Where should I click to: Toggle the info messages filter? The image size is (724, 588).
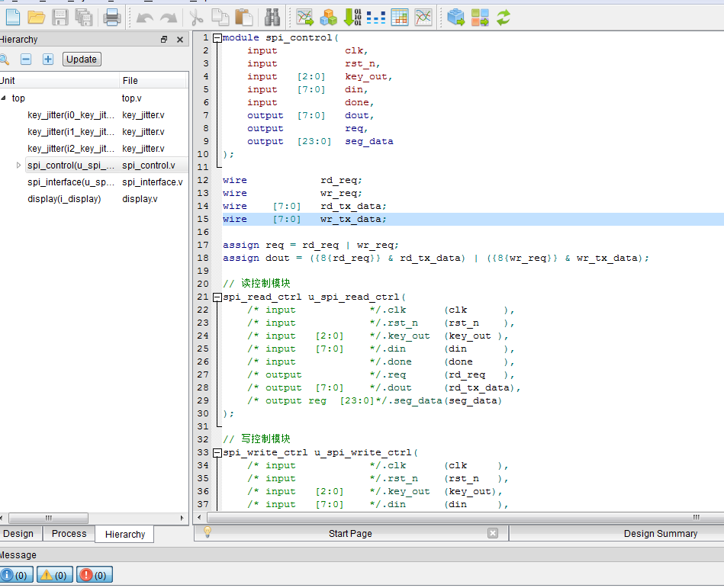click(x=15, y=575)
